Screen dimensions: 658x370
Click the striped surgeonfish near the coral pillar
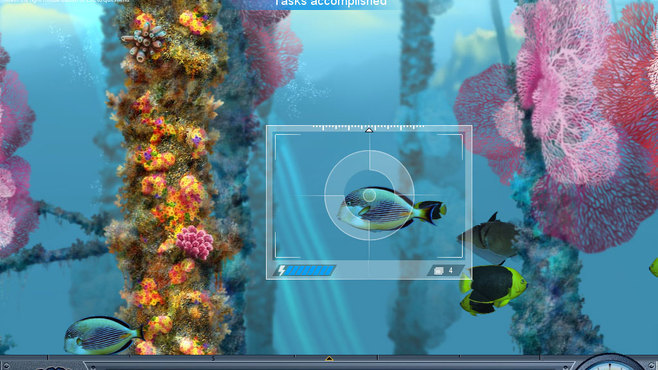(x=104, y=335)
